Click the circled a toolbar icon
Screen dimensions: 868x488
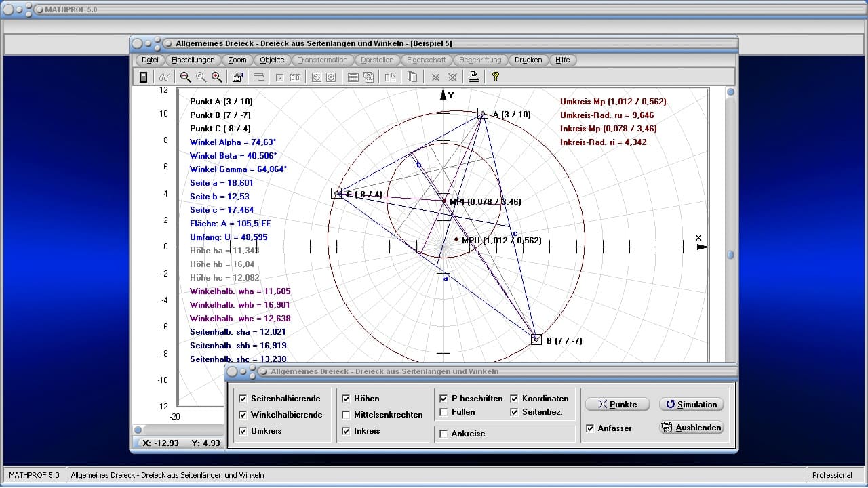point(331,77)
